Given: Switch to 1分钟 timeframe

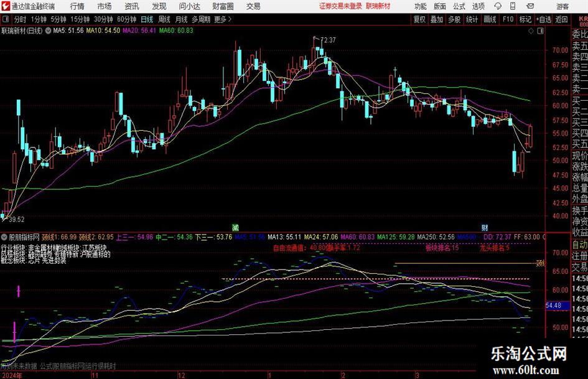Looking at the screenshot, I should 39,19.
